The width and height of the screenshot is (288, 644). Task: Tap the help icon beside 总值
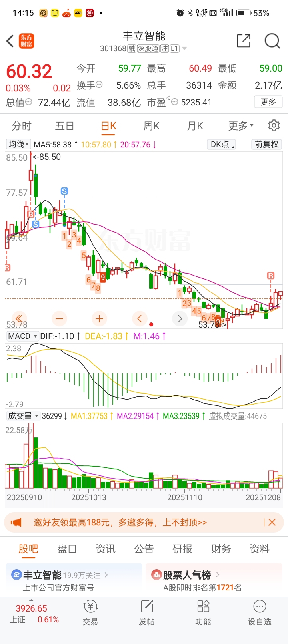point(29,102)
